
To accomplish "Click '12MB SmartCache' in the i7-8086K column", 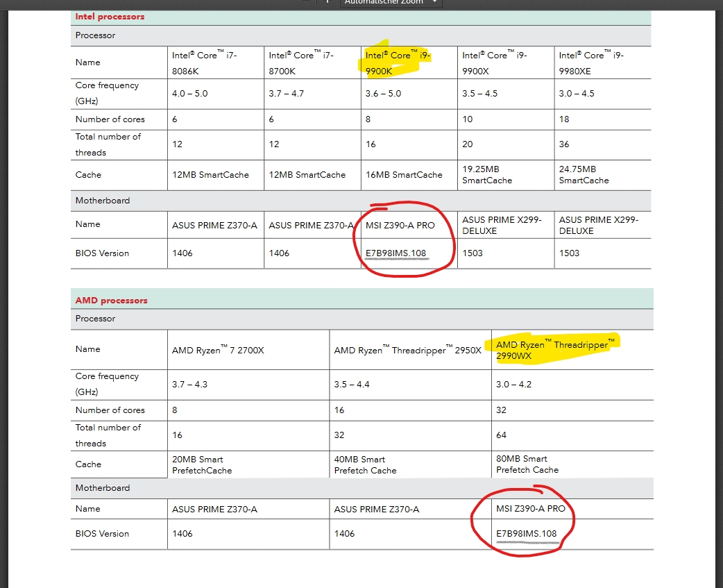I will tap(210, 175).
